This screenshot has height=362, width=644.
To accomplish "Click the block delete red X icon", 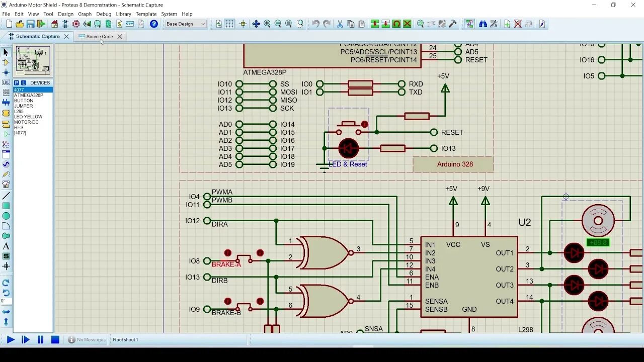I will (407, 24).
